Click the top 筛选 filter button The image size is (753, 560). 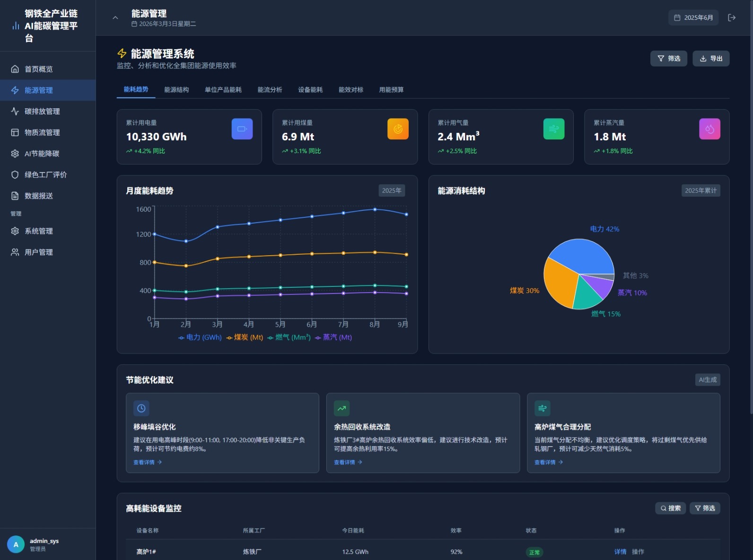click(x=669, y=59)
